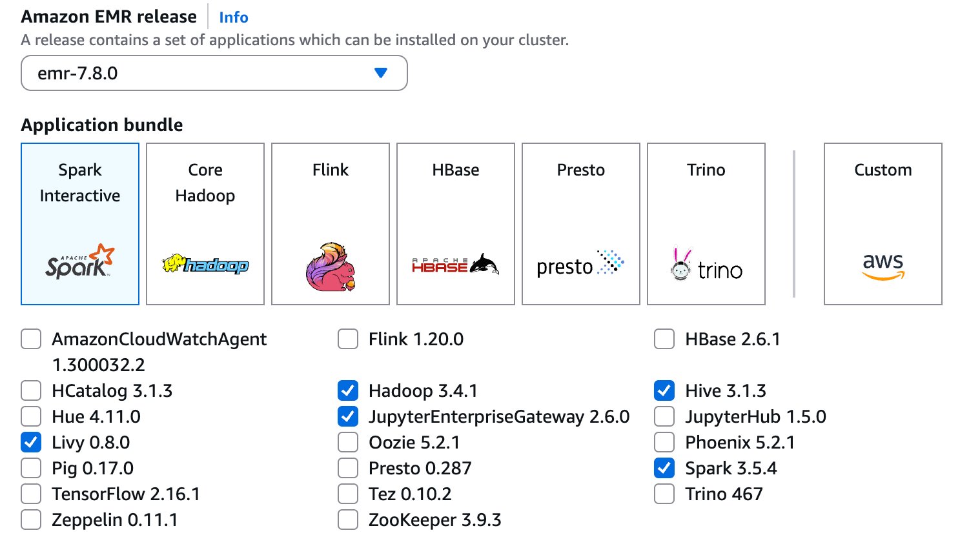
Task: Uncheck JupyterEnterpriseGateway 2.6.0
Action: coord(348,416)
